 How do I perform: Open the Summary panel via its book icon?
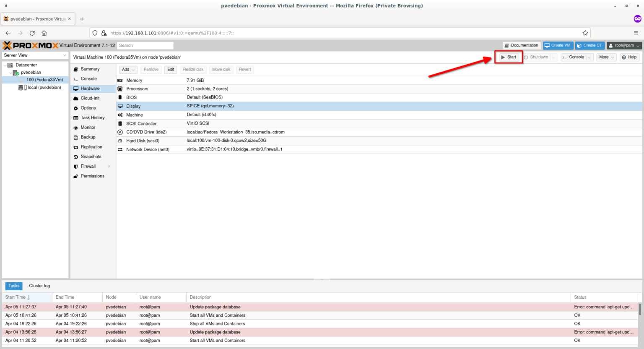coord(77,69)
